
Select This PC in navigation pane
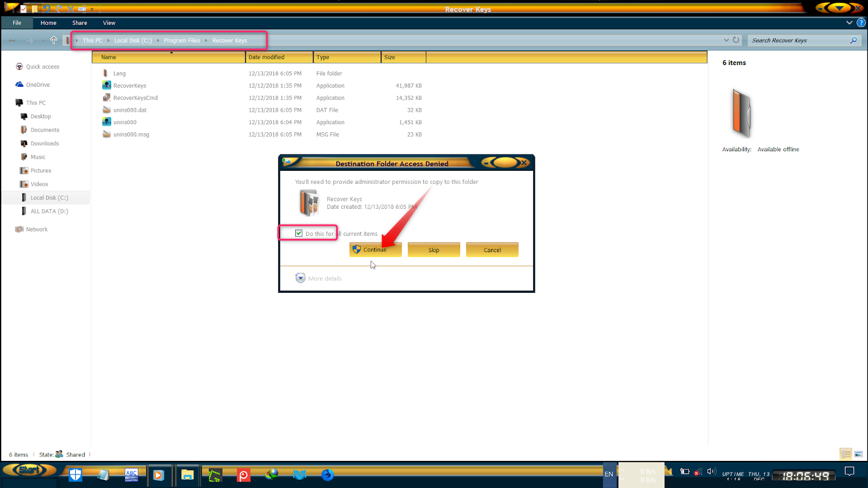[x=36, y=102]
